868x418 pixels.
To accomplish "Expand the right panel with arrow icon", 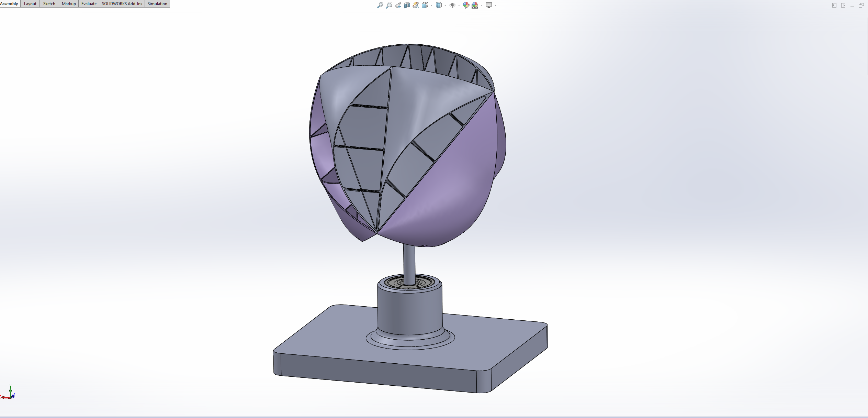I will click(x=843, y=5).
